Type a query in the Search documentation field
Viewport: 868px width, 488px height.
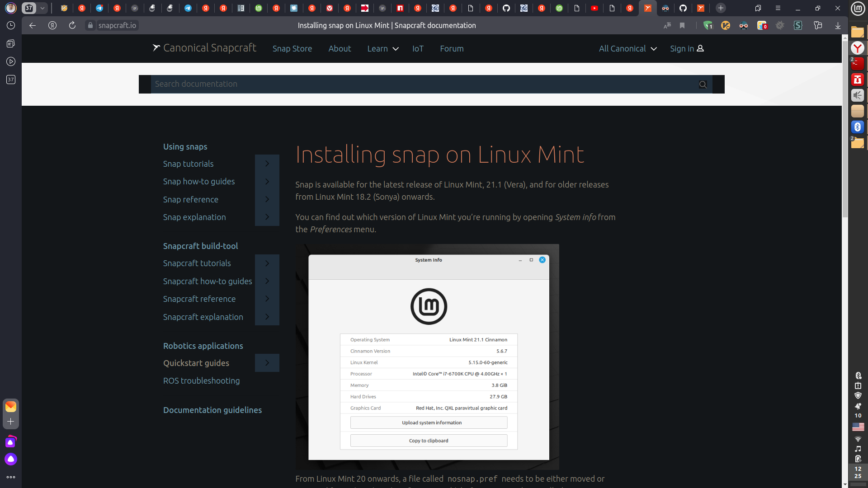[x=407, y=84]
